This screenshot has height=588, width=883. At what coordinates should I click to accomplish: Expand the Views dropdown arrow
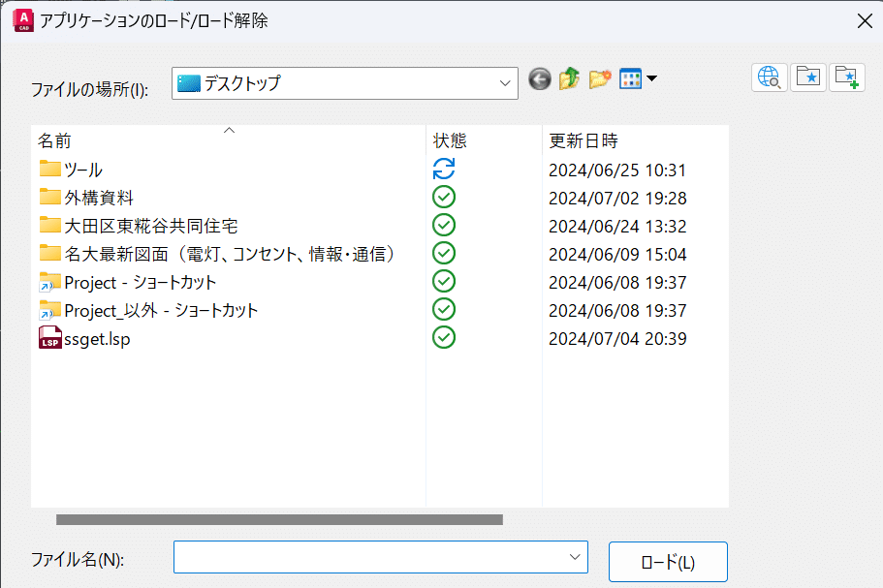point(652,78)
